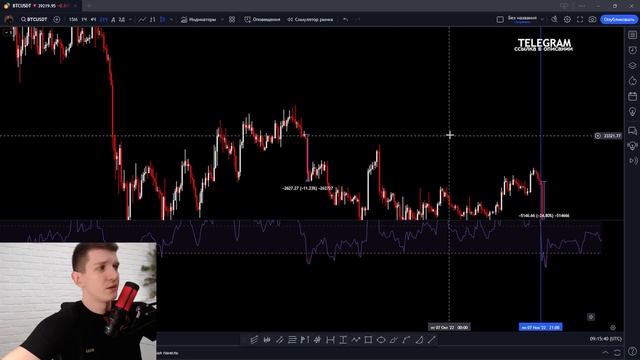The height and width of the screenshot is (360, 640).
Task: Open the help question mark icon
Action: click(633, 351)
